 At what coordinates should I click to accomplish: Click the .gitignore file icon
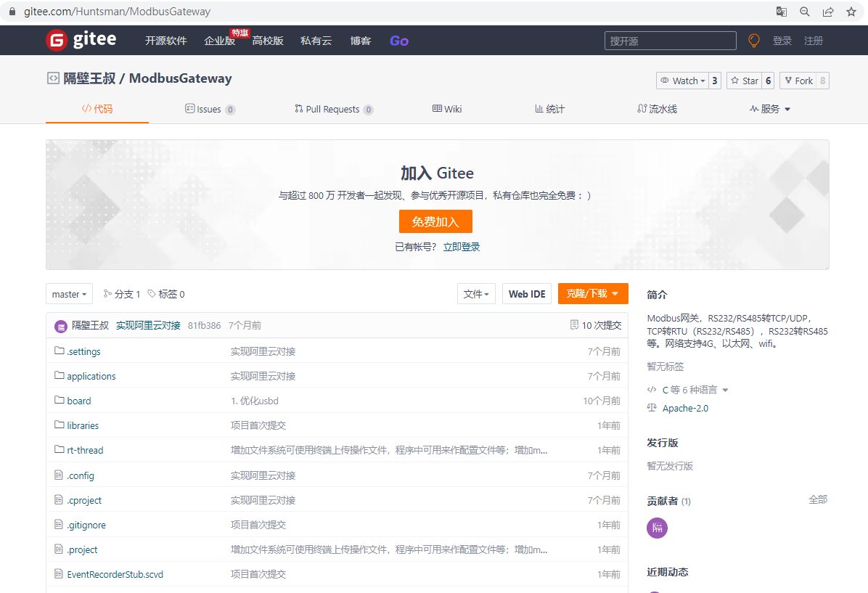coord(59,524)
